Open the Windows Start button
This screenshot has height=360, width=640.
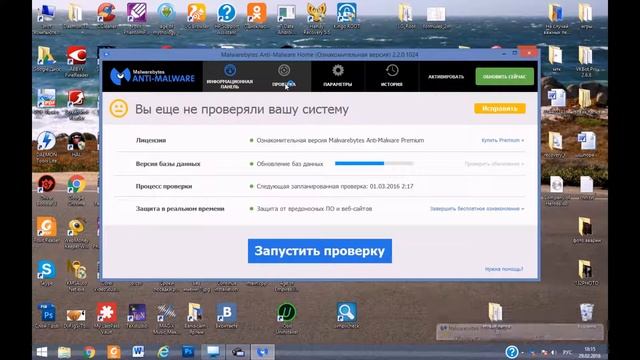pos(42,352)
